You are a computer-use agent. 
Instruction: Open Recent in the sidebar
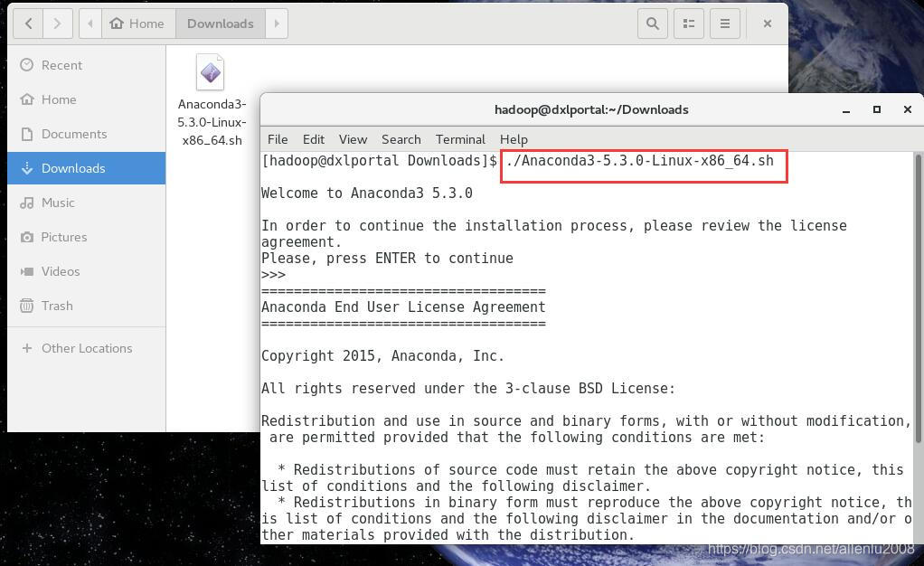pyautogui.click(x=87, y=65)
